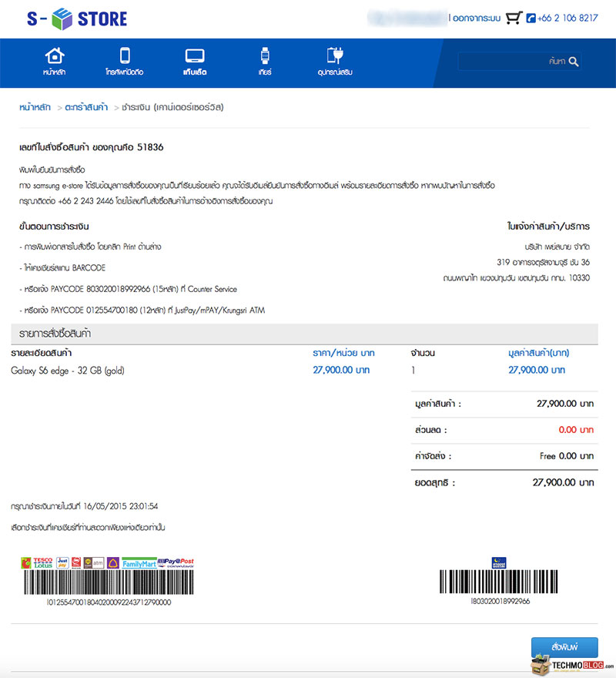Click the ตะกร้าสินค้า breadcrumb link

[86, 107]
